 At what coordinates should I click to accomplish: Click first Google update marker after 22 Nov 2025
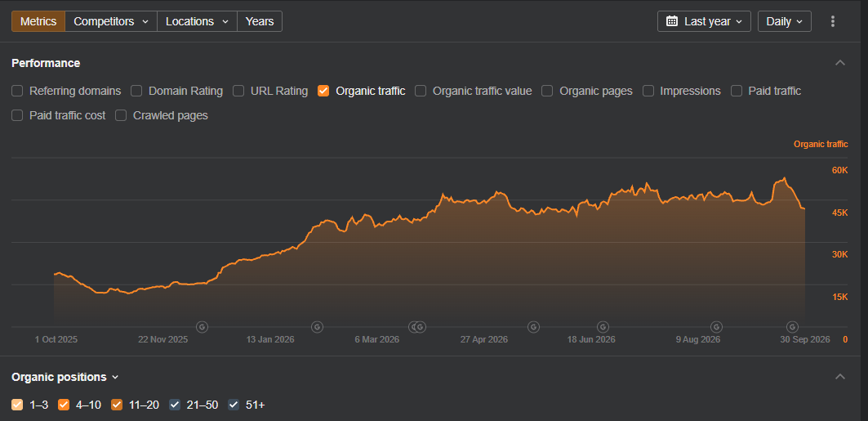tap(202, 327)
